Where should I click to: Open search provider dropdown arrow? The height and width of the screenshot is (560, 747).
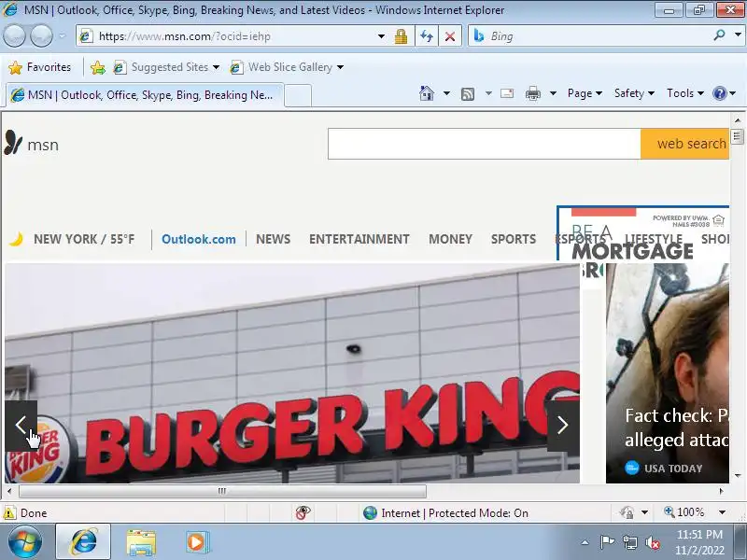(x=738, y=35)
